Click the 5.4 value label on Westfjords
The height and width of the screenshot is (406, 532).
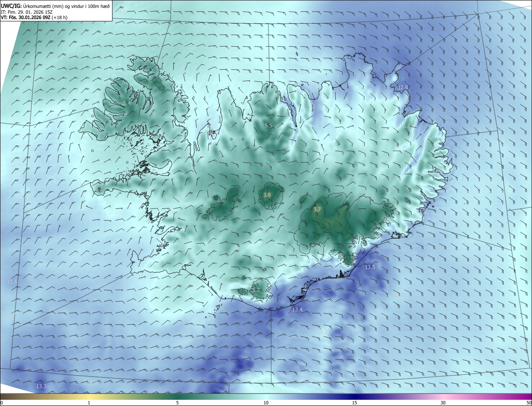[127, 103]
